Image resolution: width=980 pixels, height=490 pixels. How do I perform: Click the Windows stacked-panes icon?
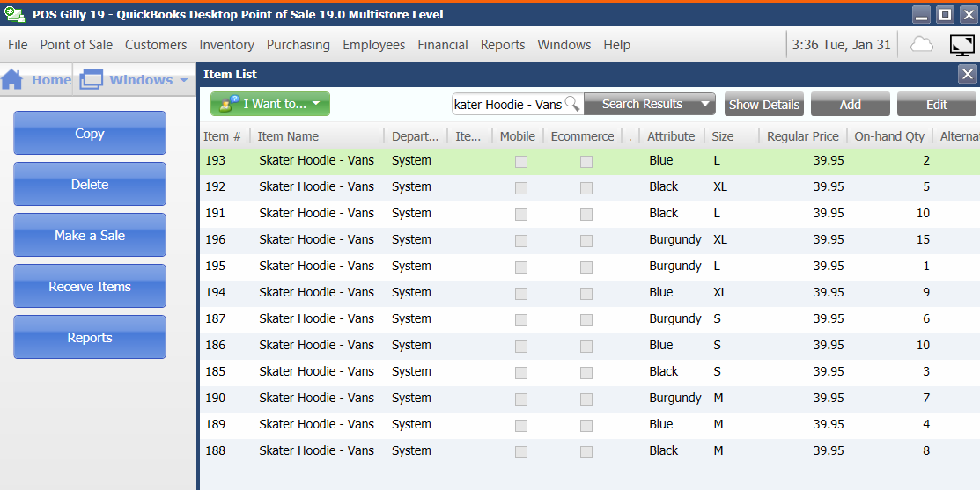click(x=92, y=79)
